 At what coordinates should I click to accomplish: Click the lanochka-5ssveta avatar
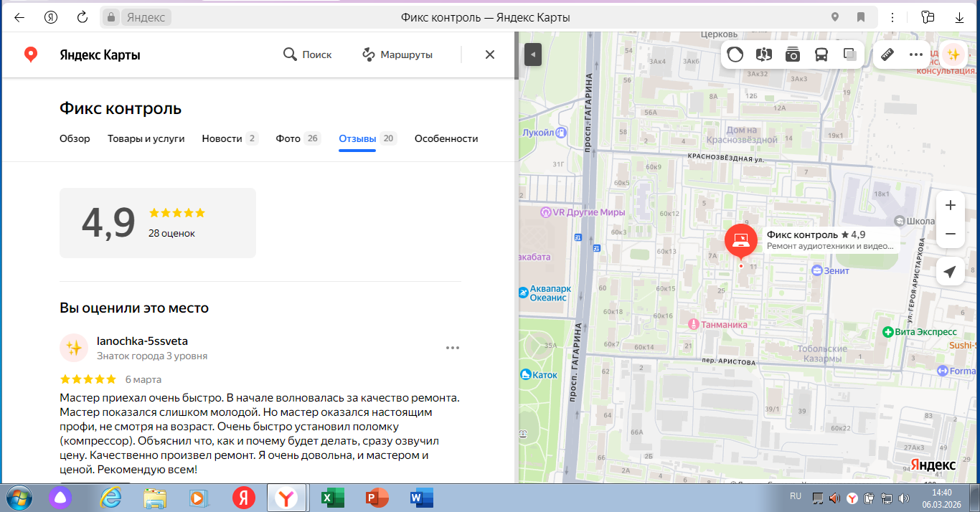74,348
